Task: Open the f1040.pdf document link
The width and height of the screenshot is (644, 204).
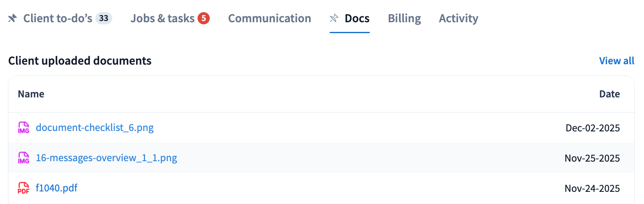Action: click(57, 188)
